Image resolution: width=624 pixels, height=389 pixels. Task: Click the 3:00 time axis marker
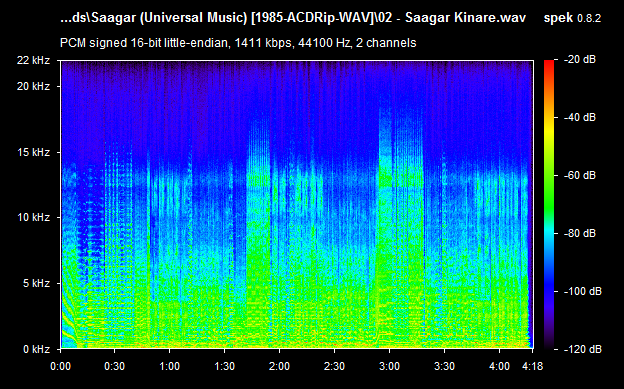point(389,366)
